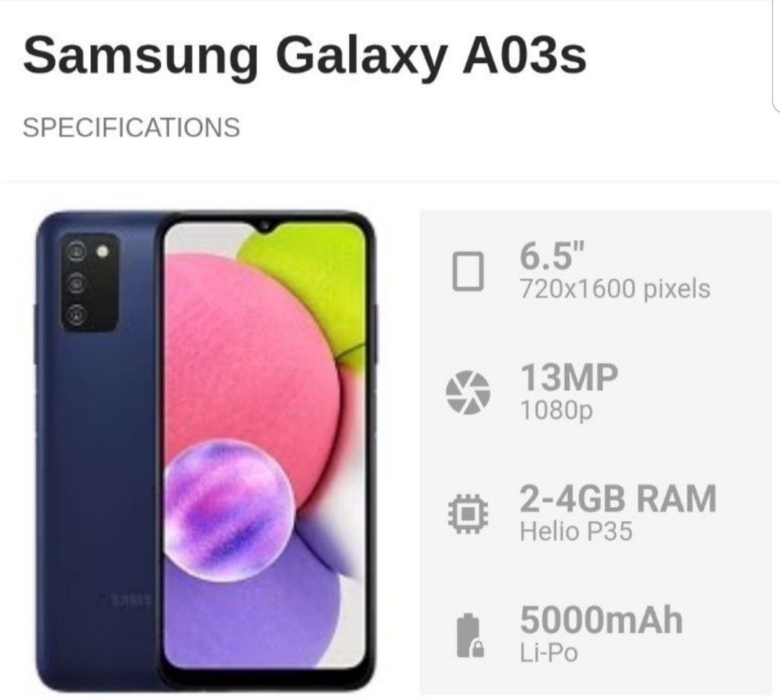
Task: Click the 13MP camera spec
Action: 569,377
